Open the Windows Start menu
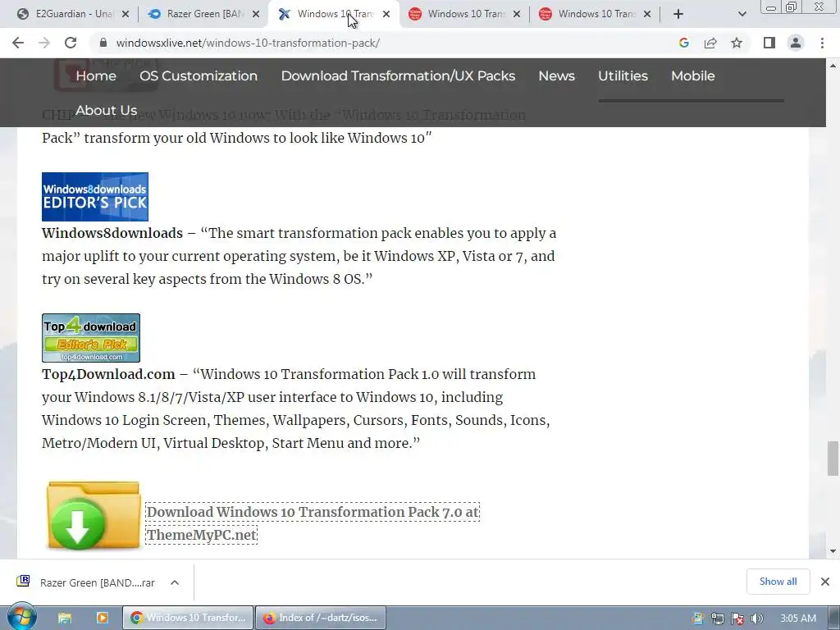Image resolution: width=840 pixels, height=630 pixels. coord(21,618)
